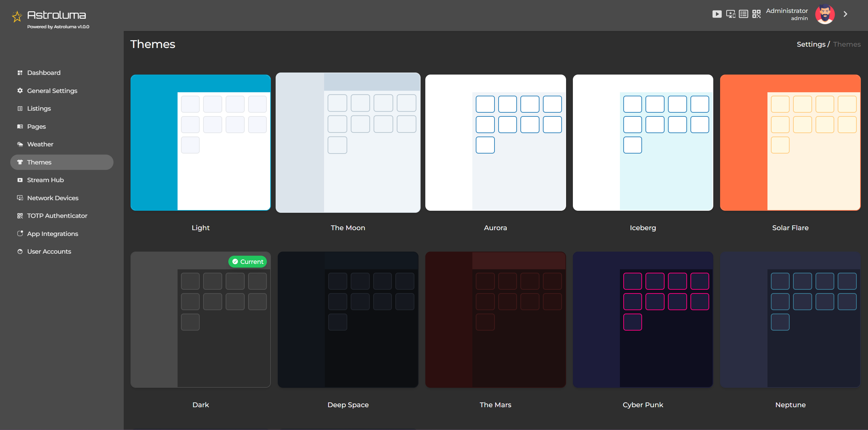Click the Administrator profile avatar
This screenshot has width=868, height=430.
[825, 14]
